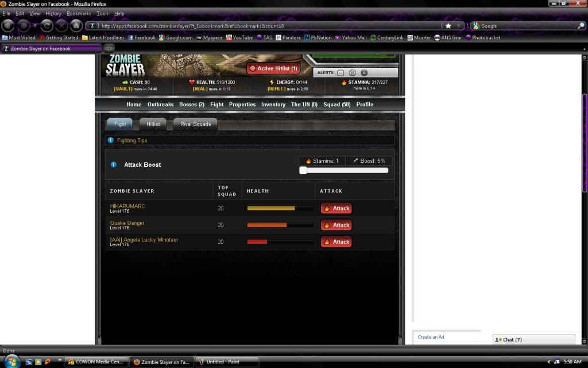Viewport: 588px width, 368px height.
Task: Open the Bosses (2) navigation link
Action: (x=192, y=105)
